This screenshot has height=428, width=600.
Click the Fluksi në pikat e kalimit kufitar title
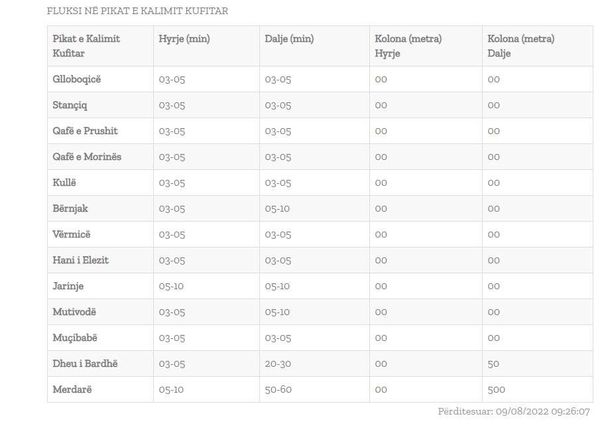137,11
